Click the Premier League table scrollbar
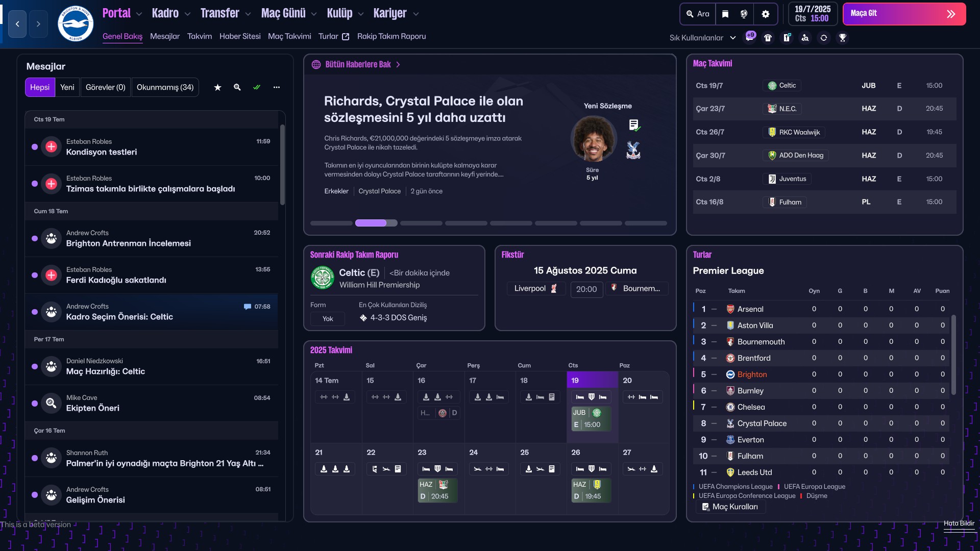Image resolution: width=980 pixels, height=551 pixels. [953, 355]
